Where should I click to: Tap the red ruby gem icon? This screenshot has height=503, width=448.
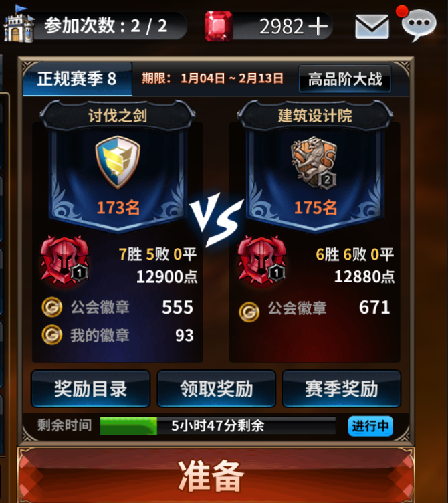pyautogui.click(x=219, y=26)
